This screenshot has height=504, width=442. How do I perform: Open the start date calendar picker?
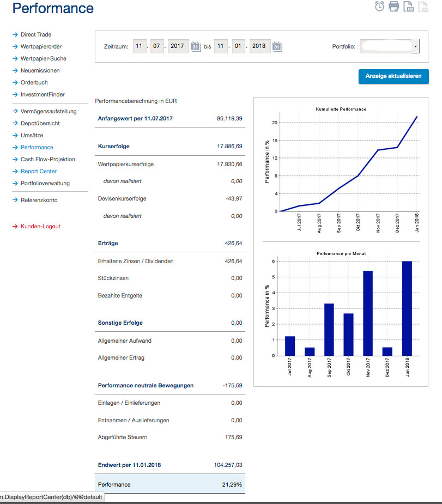coord(196,46)
